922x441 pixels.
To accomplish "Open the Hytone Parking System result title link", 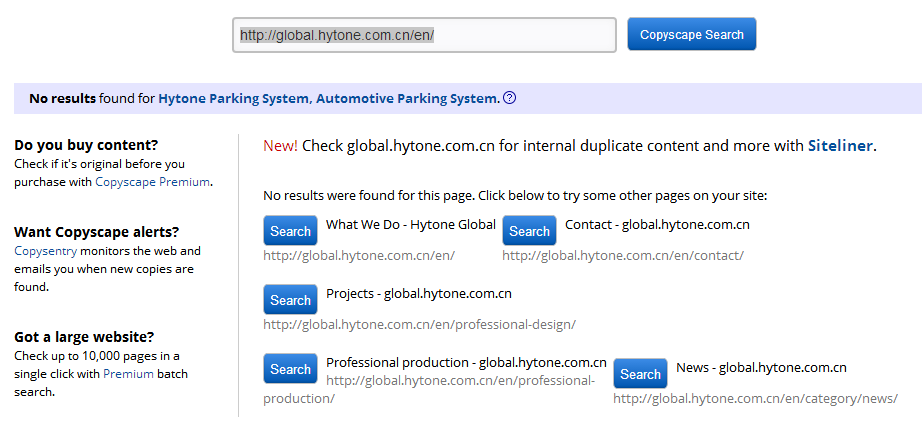I will [329, 98].
